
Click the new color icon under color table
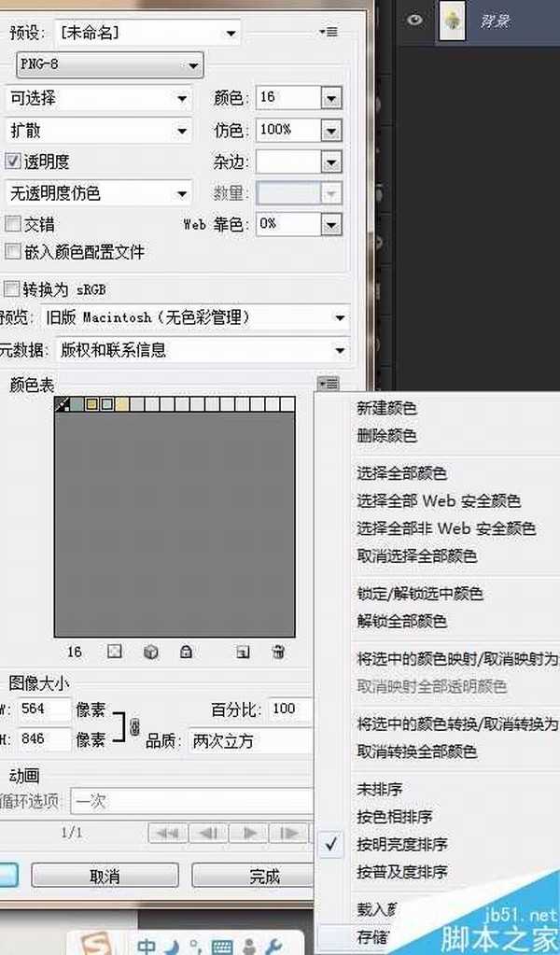tap(243, 653)
